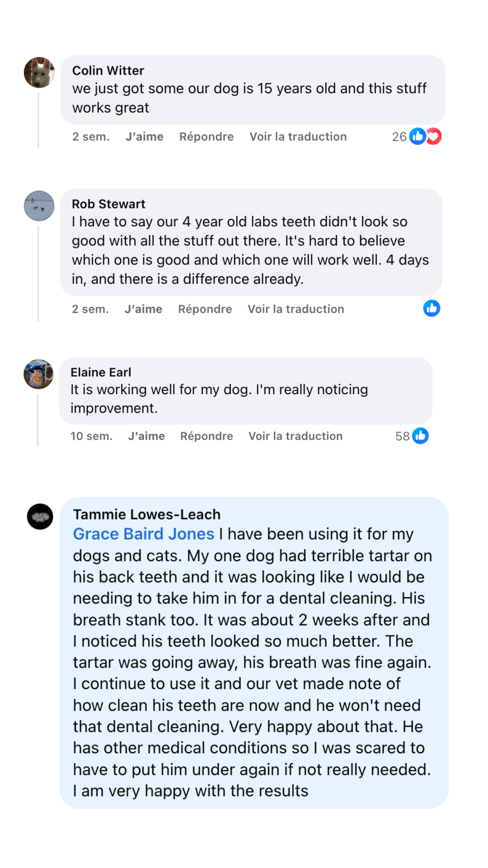Reply to Colin Witter with Répondre
The width and height of the screenshot is (488, 868).
(206, 137)
